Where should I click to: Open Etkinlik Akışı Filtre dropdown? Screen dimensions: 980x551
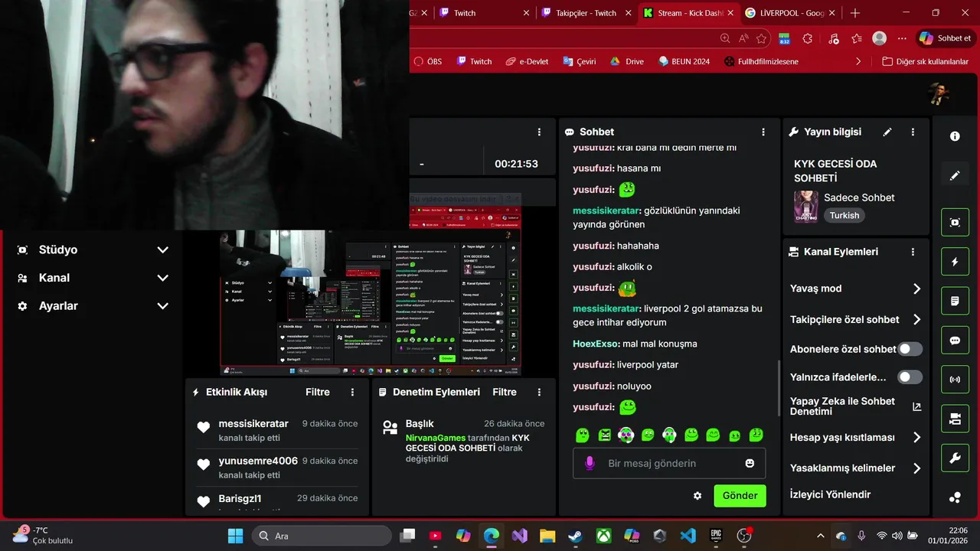tap(318, 392)
